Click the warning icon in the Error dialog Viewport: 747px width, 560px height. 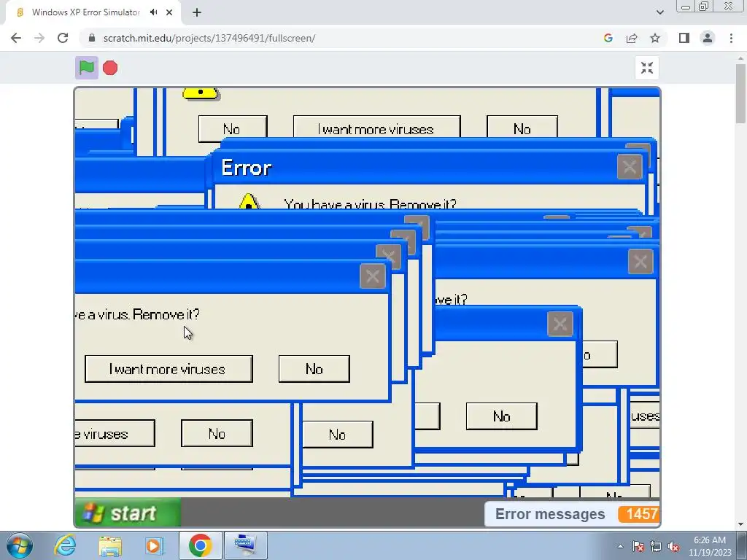click(249, 202)
